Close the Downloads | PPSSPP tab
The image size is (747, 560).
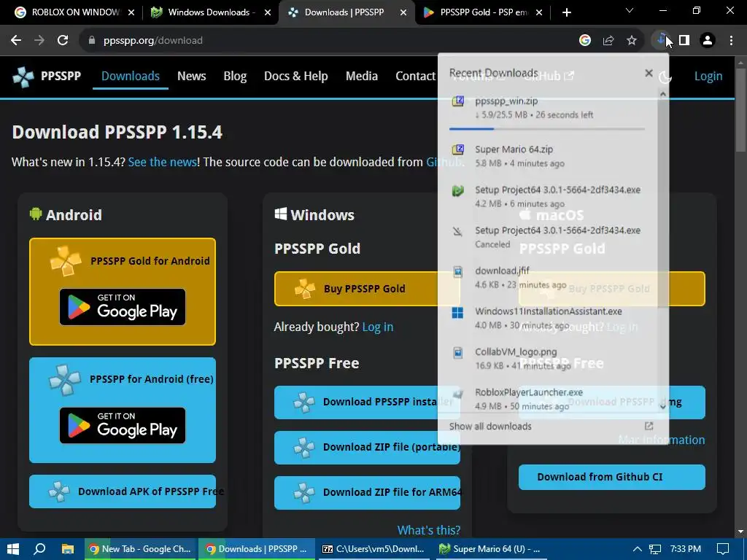click(x=403, y=13)
